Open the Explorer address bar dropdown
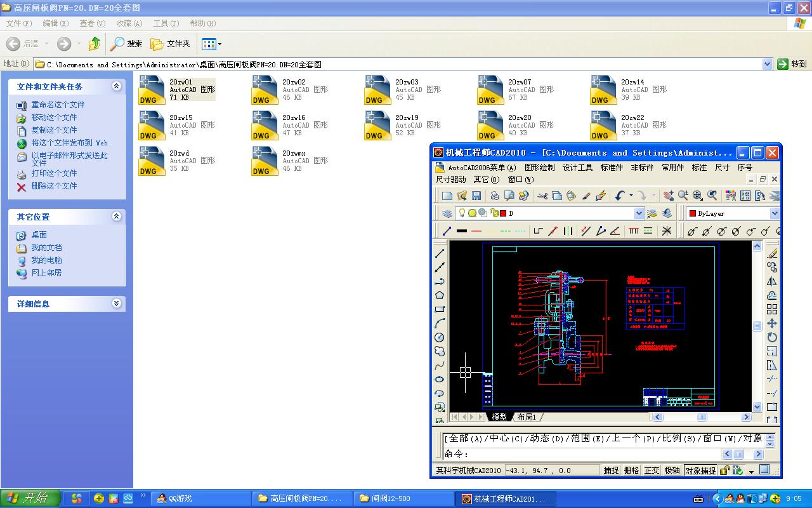This screenshot has width=812, height=508. pos(767,64)
